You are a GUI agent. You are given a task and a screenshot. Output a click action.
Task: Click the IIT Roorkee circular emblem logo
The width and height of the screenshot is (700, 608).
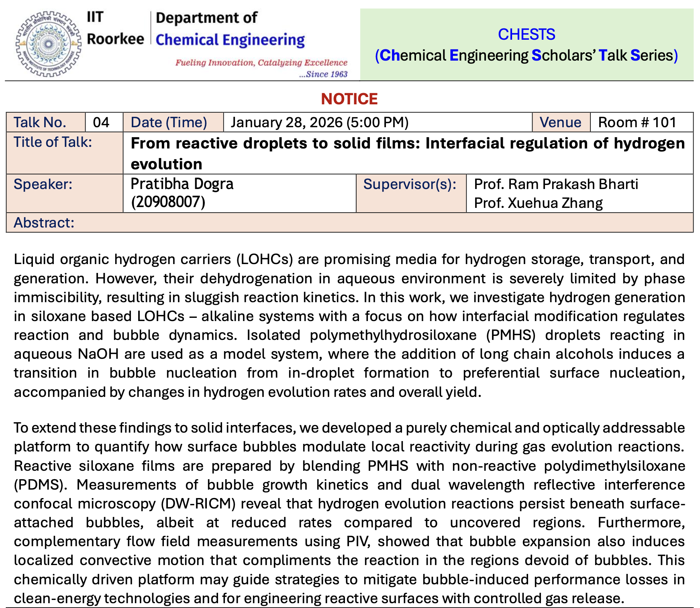[x=48, y=44]
